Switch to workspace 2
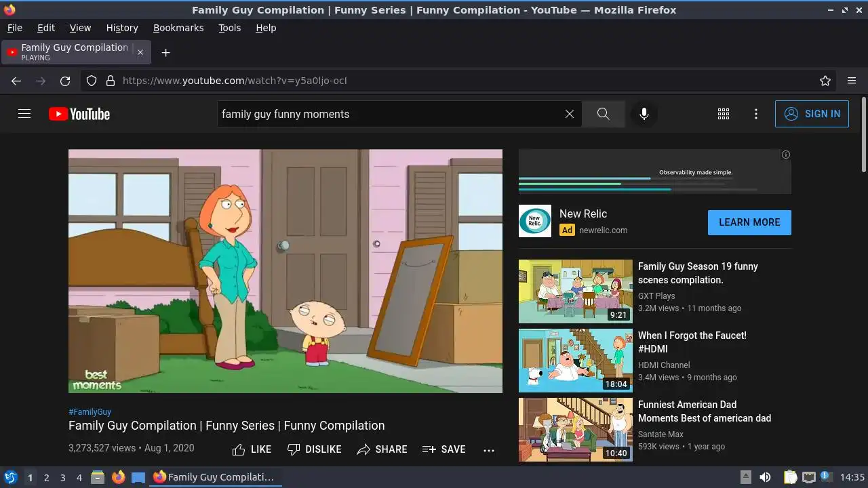 [x=46, y=477]
